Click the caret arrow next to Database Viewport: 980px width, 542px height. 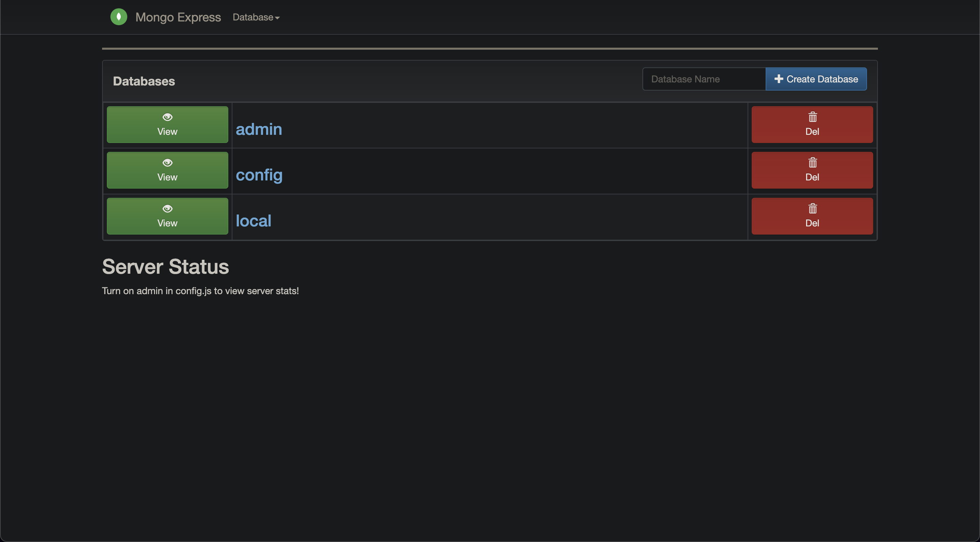click(x=277, y=18)
